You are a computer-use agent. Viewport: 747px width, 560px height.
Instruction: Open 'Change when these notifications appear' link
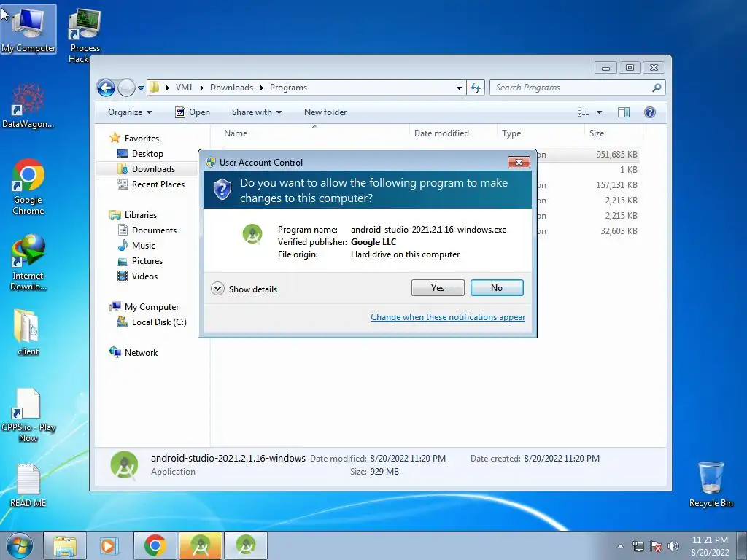(448, 317)
